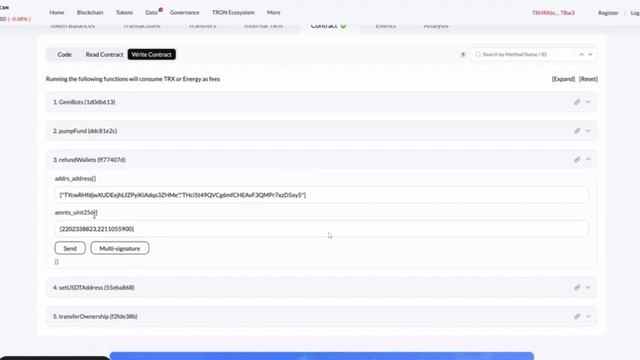The height and width of the screenshot is (360, 640).
Task: Go to next method search result arrow
Action: [590, 54]
